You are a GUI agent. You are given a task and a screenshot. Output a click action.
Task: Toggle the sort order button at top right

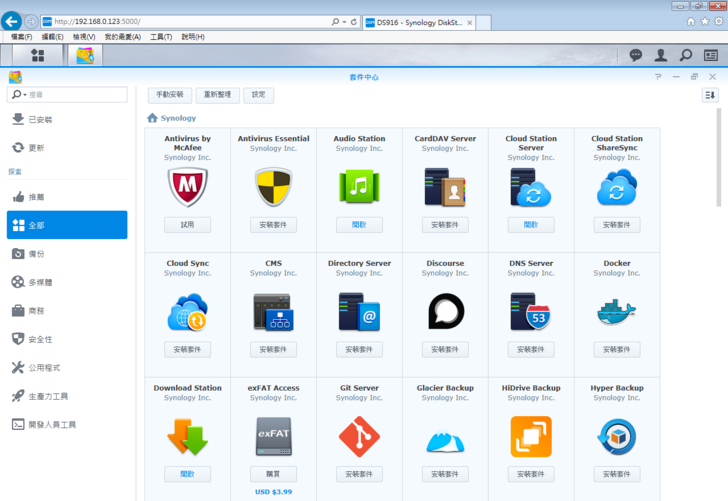[710, 95]
